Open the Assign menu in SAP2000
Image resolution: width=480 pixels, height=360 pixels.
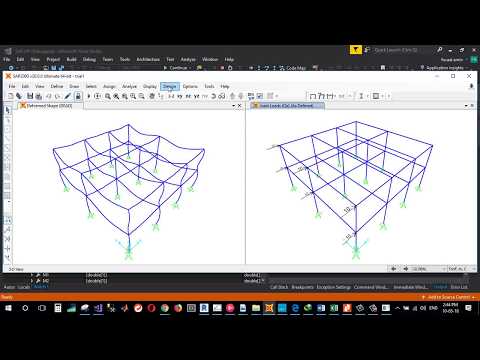coord(109,86)
